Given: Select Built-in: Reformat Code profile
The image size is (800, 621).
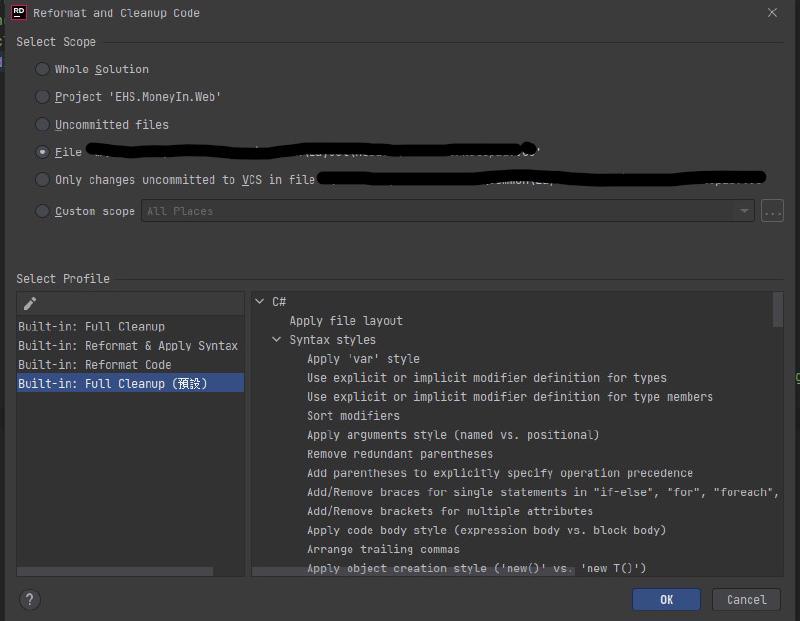Looking at the screenshot, I should click(94, 365).
